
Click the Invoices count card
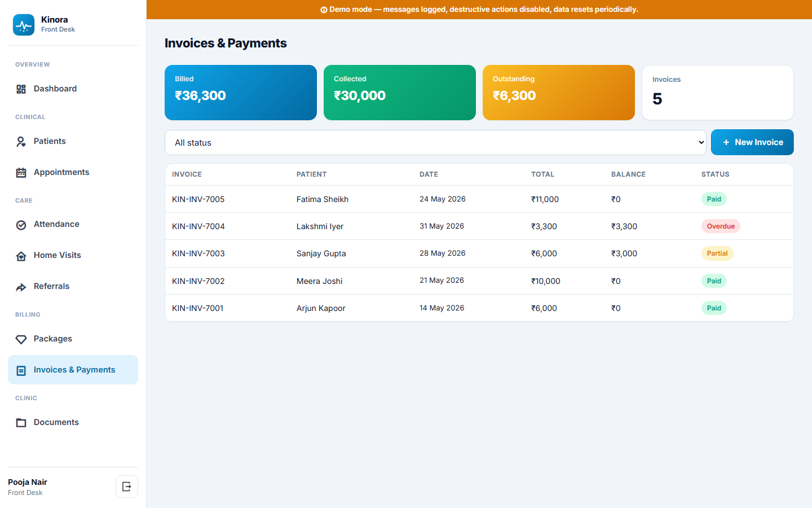coord(718,93)
